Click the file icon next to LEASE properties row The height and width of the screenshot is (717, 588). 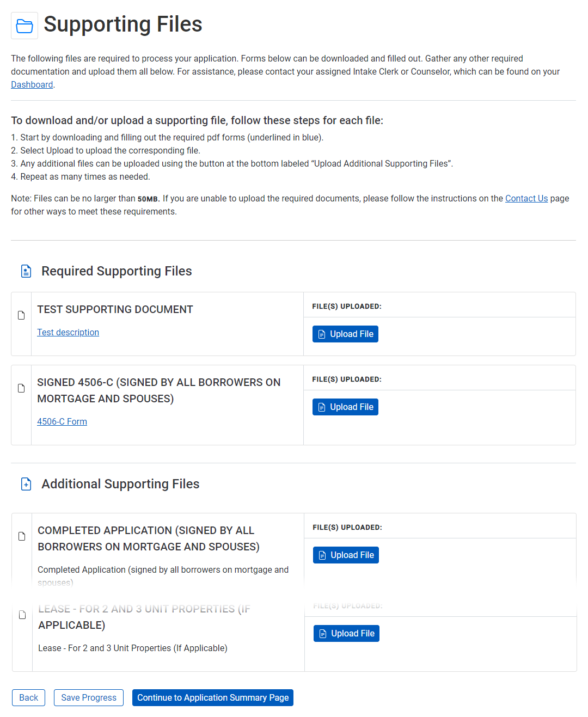click(x=22, y=614)
